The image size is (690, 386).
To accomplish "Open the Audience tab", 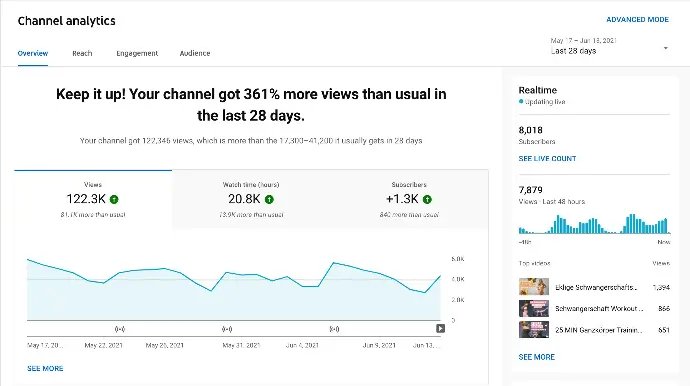I will (x=195, y=53).
